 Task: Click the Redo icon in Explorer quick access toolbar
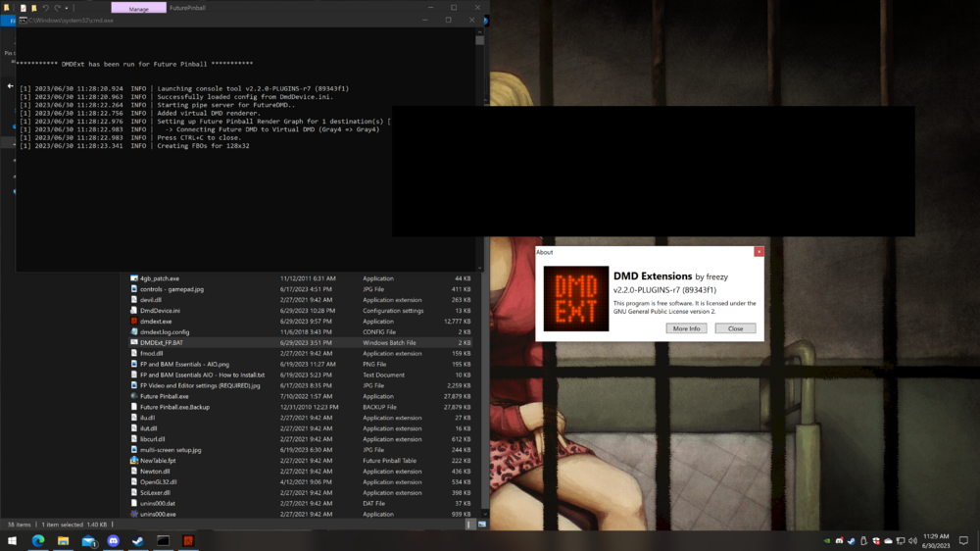click(x=58, y=8)
